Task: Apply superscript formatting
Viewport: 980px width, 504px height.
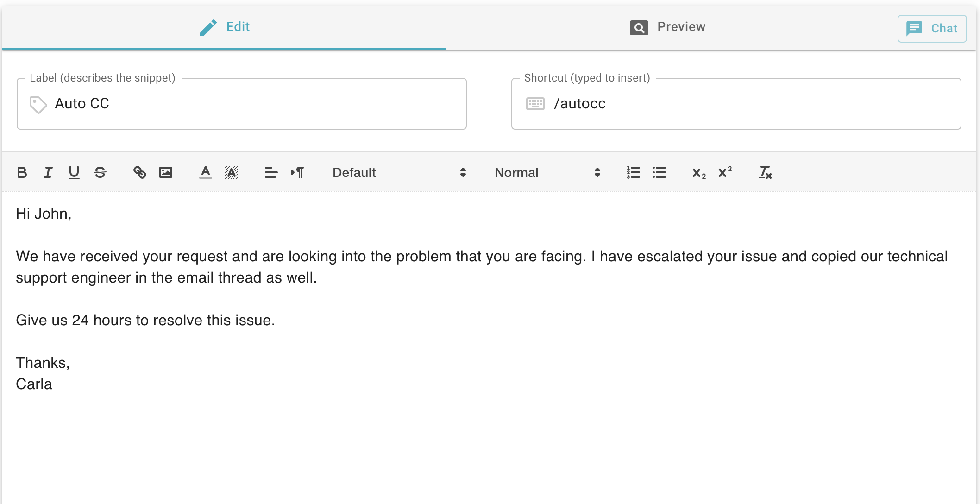Action: (725, 173)
